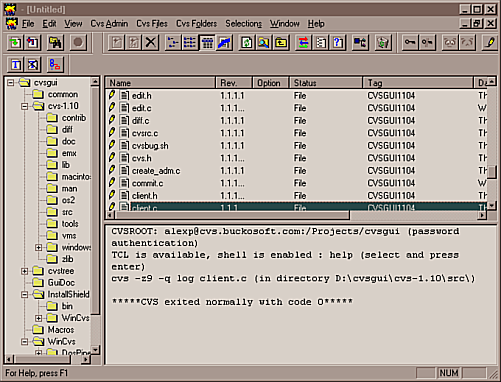This screenshot has height=382, width=501.
Task: Toggle the tree-style view mode button
Action: (x=173, y=42)
